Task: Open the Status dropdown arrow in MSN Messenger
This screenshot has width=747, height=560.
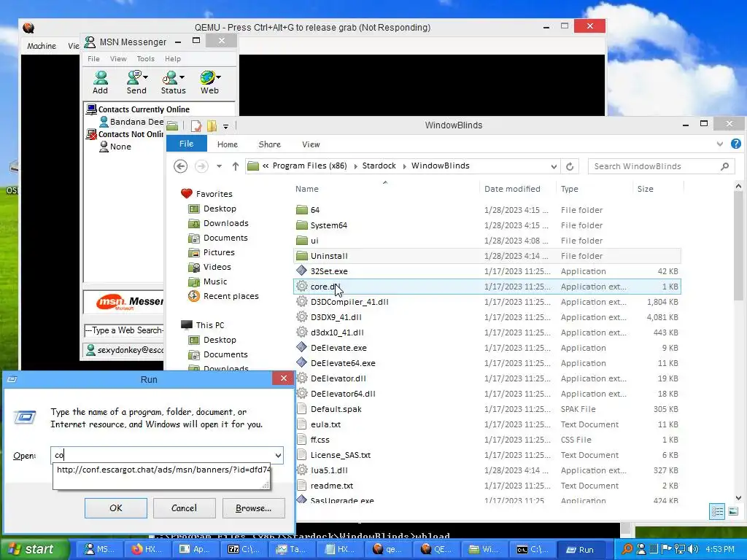Action: pos(182,77)
